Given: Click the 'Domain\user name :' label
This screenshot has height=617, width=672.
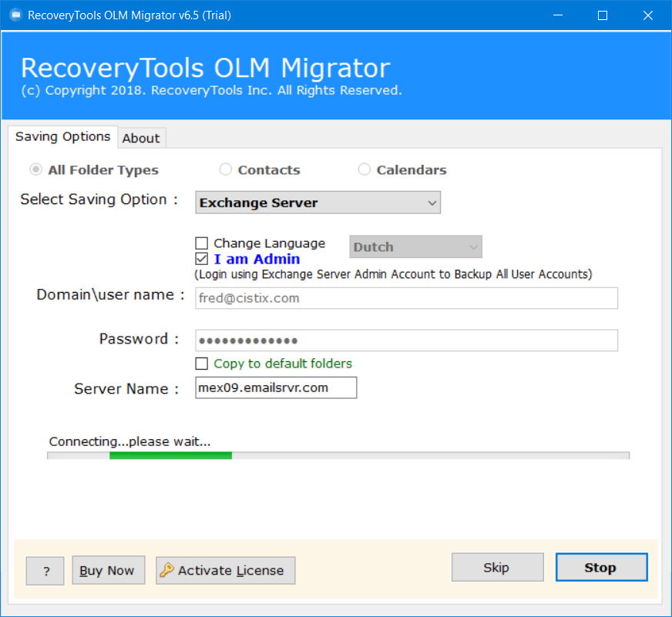Looking at the screenshot, I should click(x=110, y=295).
